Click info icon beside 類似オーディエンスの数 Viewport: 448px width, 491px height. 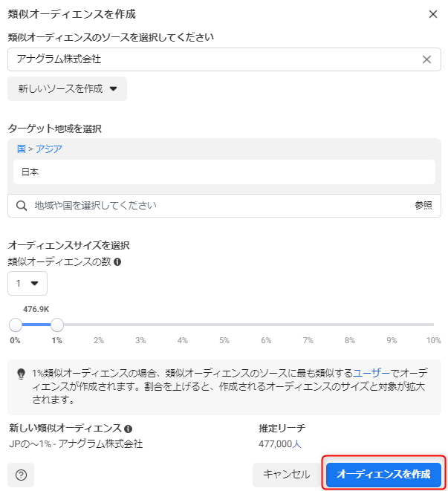click(117, 261)
